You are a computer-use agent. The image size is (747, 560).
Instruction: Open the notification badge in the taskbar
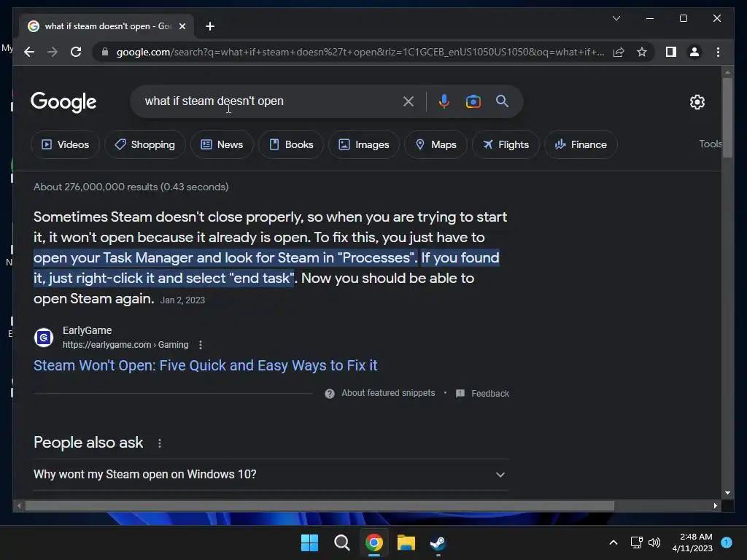727,542
